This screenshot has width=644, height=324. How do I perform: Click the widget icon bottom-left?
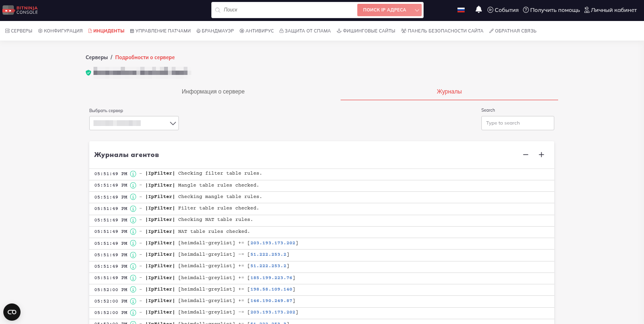[x=12, y=312]
